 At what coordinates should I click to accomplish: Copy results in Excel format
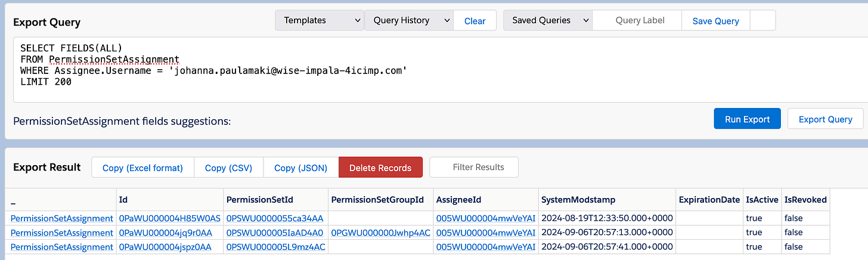142,168
